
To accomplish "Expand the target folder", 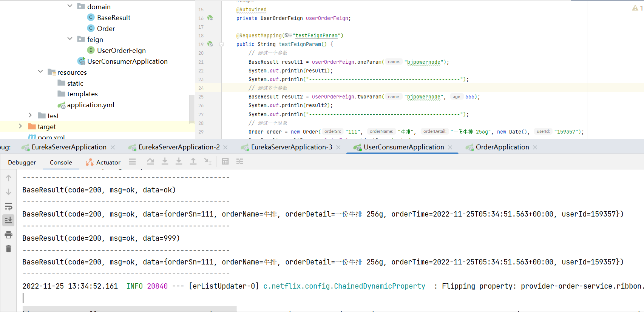I will pos(20,126).
